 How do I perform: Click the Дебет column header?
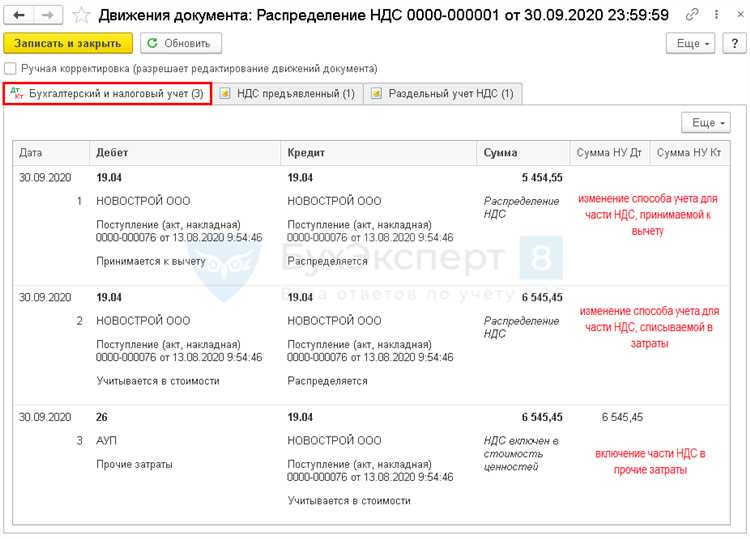pos(185,153)
